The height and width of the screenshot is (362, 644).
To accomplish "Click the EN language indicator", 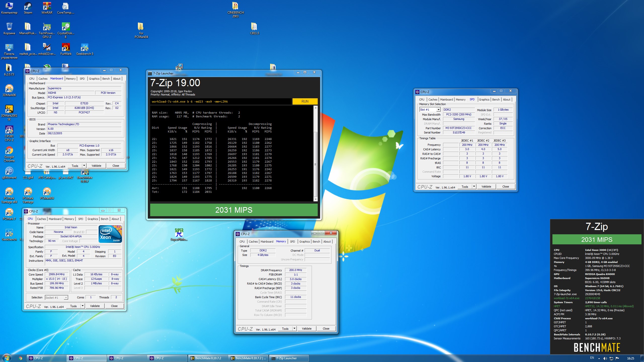I will pos(592,358).
